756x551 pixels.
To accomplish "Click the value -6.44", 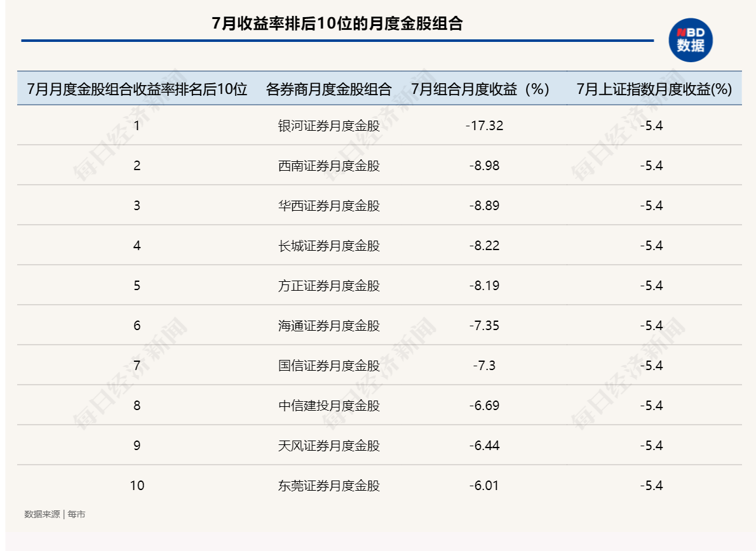I will pyautogui.click(x=485, y=446).
